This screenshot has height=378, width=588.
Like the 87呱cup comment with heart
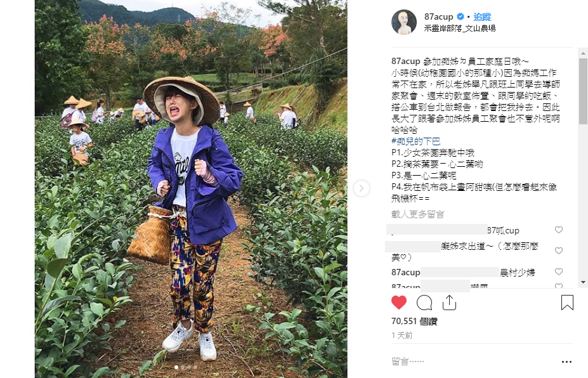tap(559, 230)
